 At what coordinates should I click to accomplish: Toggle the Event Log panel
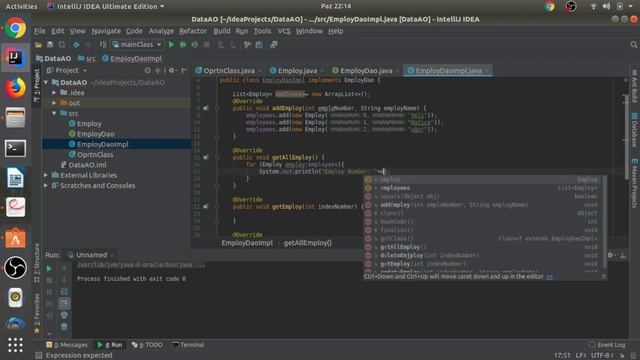coord(607,345)
